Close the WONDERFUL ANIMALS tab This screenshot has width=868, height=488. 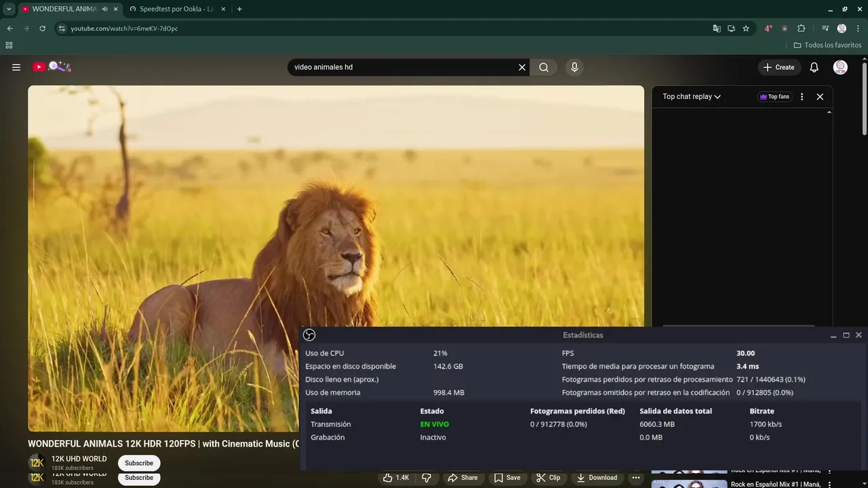click(116, 9)
